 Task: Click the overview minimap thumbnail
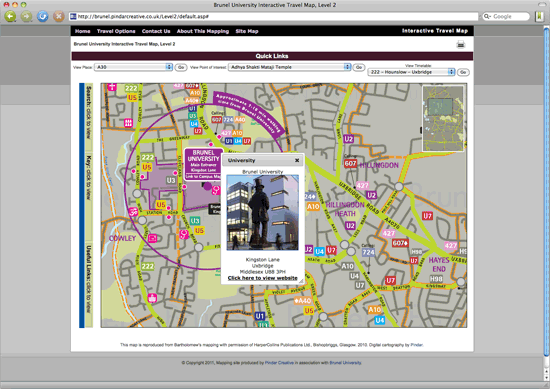pos(443,118)
